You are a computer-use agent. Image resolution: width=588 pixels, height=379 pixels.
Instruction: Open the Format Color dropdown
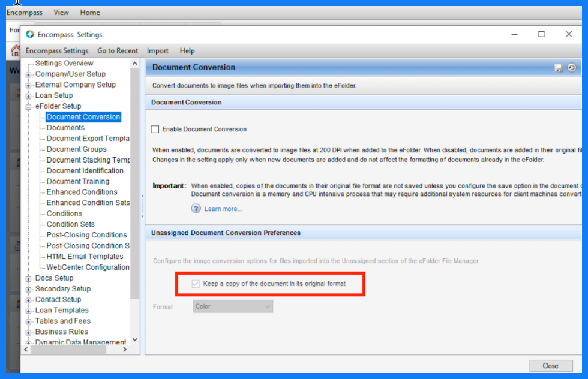click(233, 306)
